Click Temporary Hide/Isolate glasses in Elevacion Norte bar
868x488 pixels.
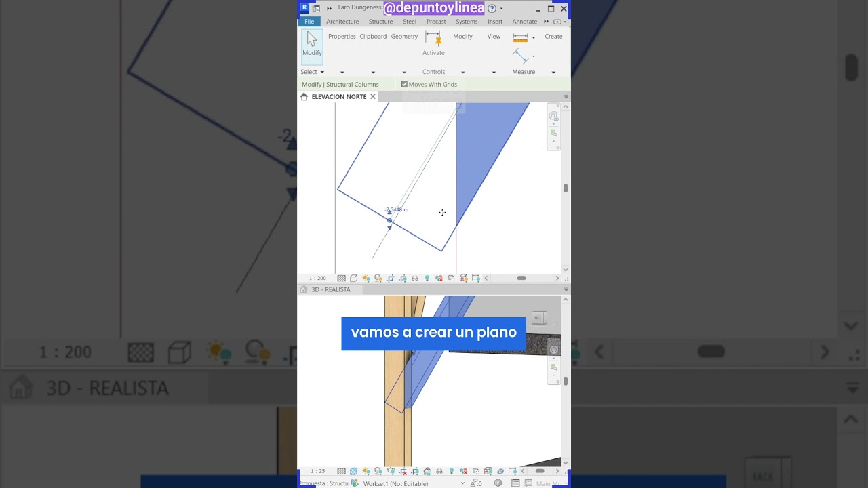click(x=415, y=278)
